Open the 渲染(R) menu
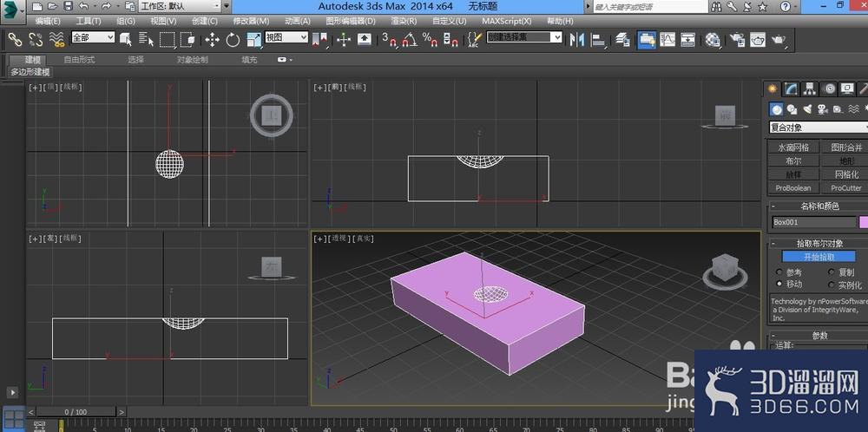 click(x=404, y=21)
